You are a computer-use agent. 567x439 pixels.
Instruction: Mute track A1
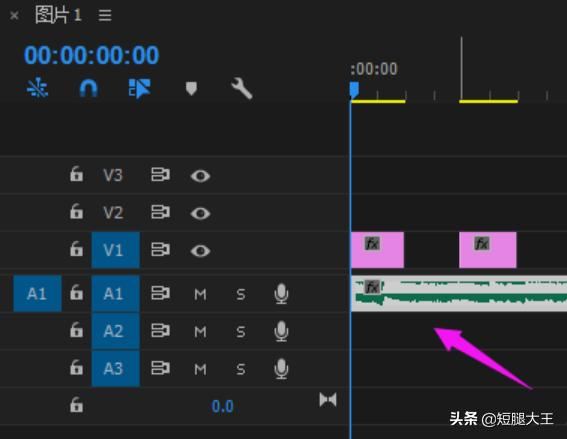200,294
